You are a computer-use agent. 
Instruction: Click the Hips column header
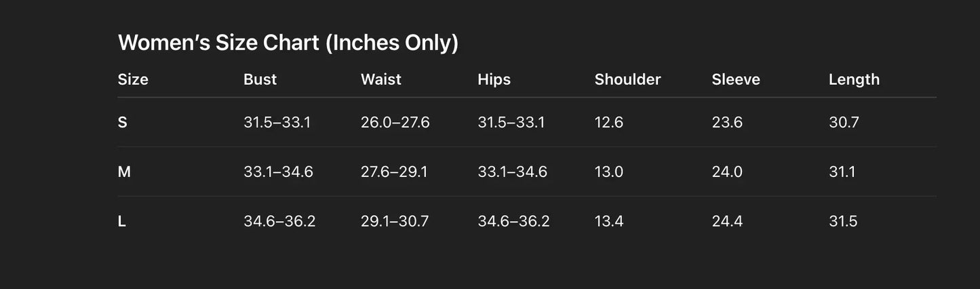pyautogui.click(x=494, y=79)
